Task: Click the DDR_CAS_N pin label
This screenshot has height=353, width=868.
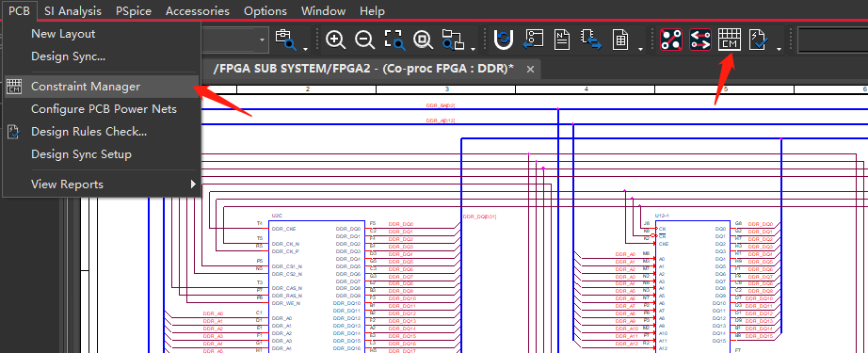Action: [x=287, y=288]
